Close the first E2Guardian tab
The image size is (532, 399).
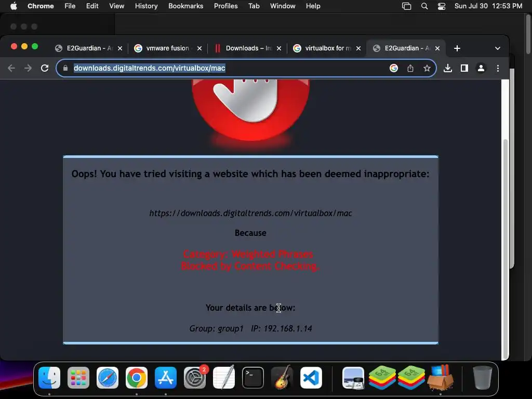click(120, 48)
